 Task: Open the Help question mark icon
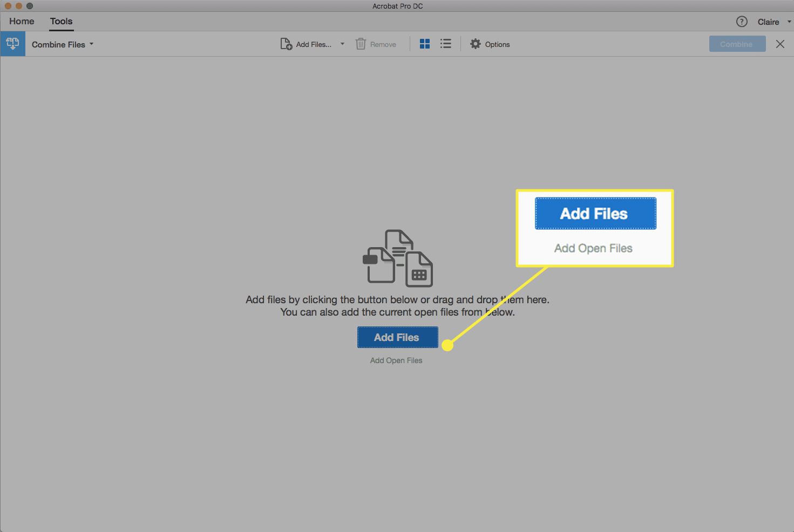[x=742, y=22]
